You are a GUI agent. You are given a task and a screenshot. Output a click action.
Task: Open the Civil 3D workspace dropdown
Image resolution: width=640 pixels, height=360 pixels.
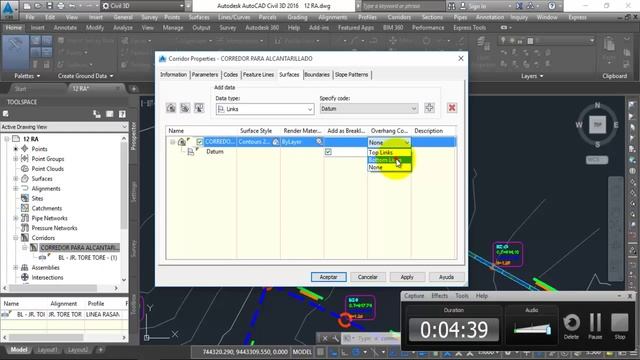click(143, 6)
